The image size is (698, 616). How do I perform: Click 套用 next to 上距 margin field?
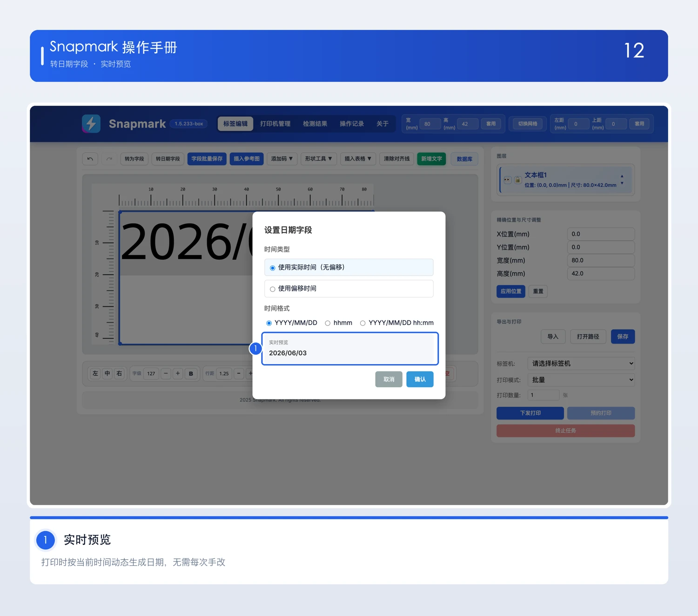coord(639,124)
